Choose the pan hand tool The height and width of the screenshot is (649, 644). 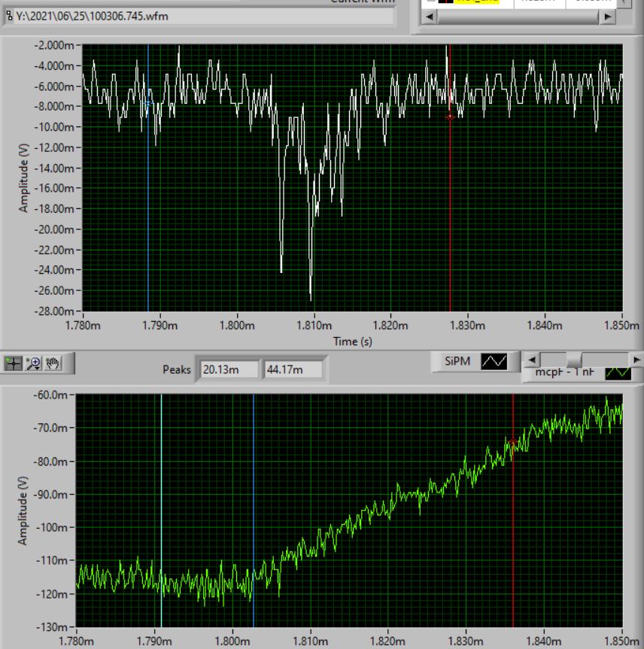point(53,363)
